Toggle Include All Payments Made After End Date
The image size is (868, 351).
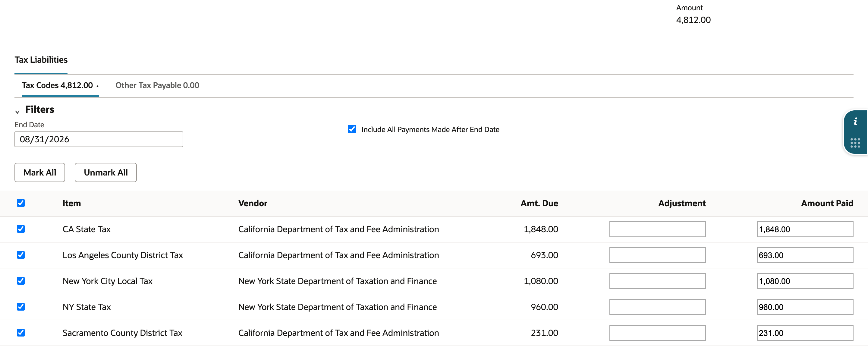[x=352, y=129]
